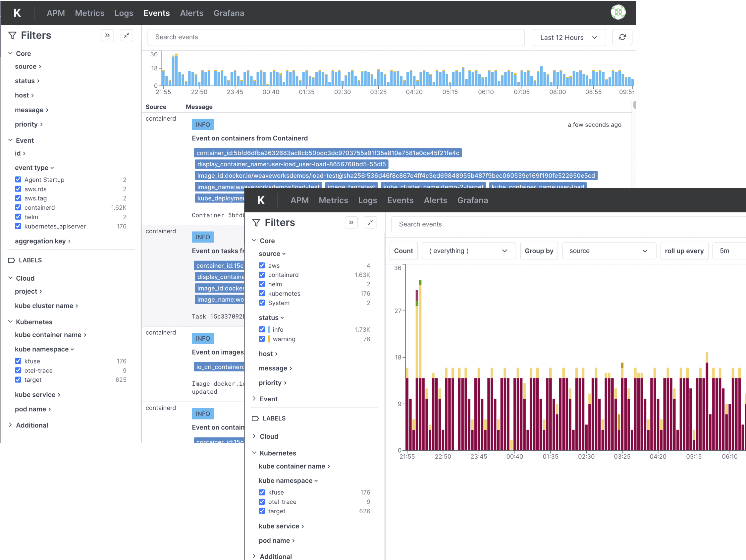This screenshot has width=746, height=560.
Task: Click the user avatar icon
Action: (x=618, y=13)
